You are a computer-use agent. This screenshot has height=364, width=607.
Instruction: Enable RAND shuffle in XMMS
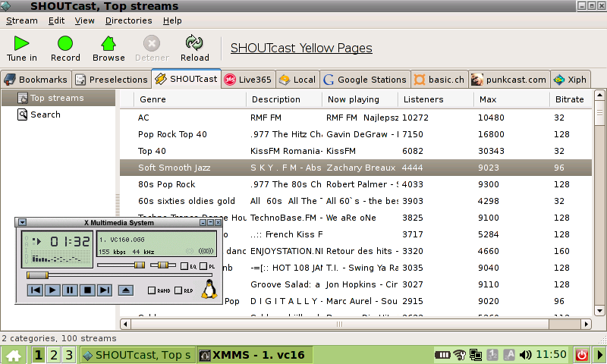(x=159, y=290)
